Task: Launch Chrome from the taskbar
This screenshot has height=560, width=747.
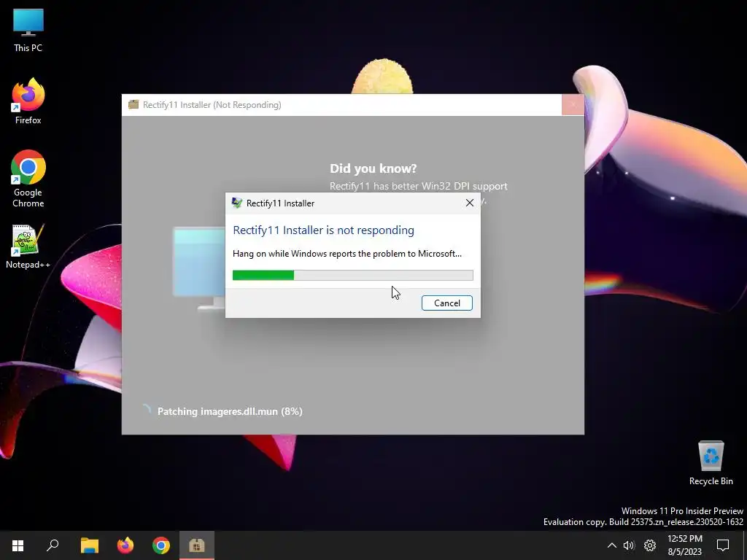Action: [161, 545]
